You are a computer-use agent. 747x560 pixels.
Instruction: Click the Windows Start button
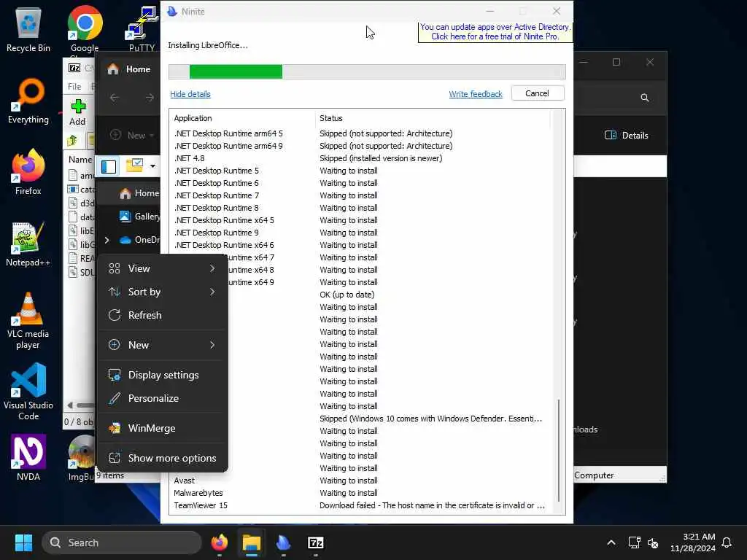click(x=23, y=542)
